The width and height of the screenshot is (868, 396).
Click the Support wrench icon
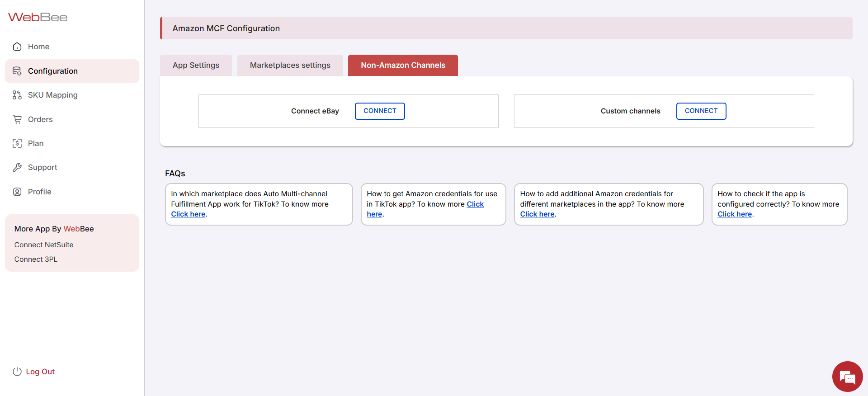(17, 167)
